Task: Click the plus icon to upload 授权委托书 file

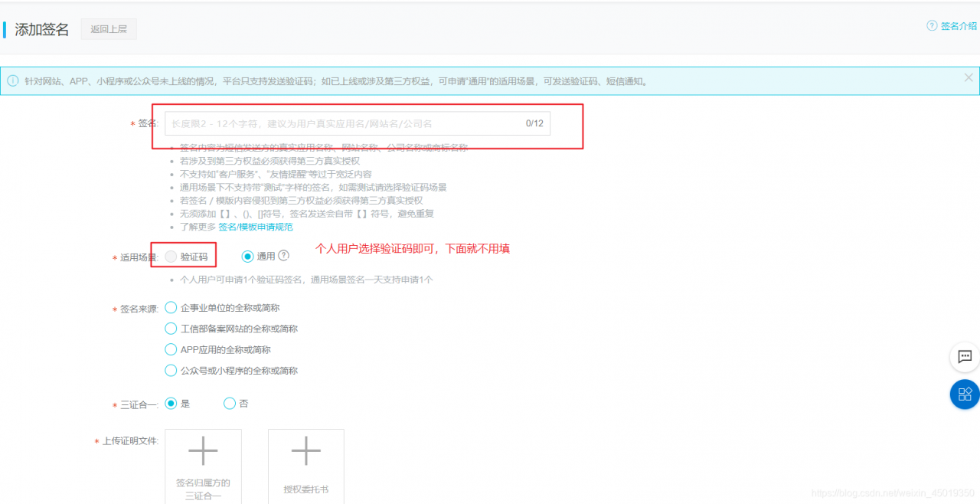Action: [305, 452]
